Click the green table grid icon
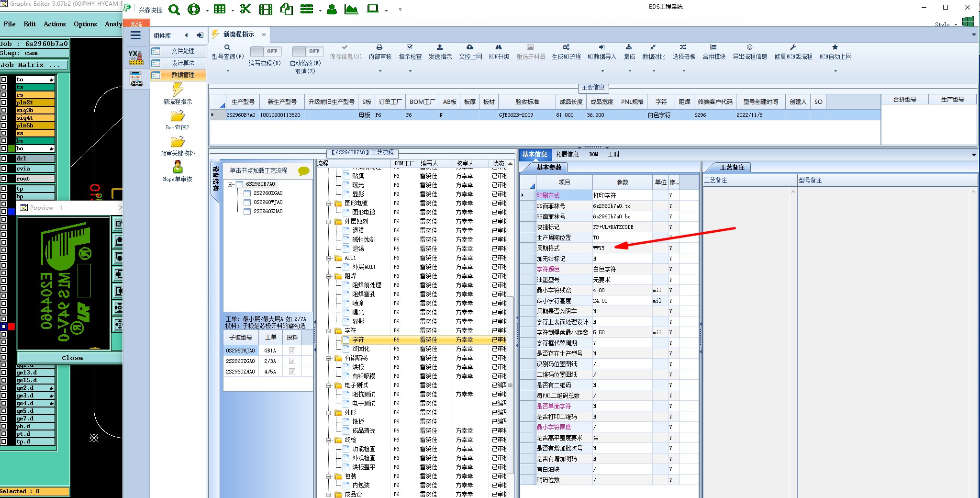This screenshot has width=980, height=498. [x=220, y=9]
